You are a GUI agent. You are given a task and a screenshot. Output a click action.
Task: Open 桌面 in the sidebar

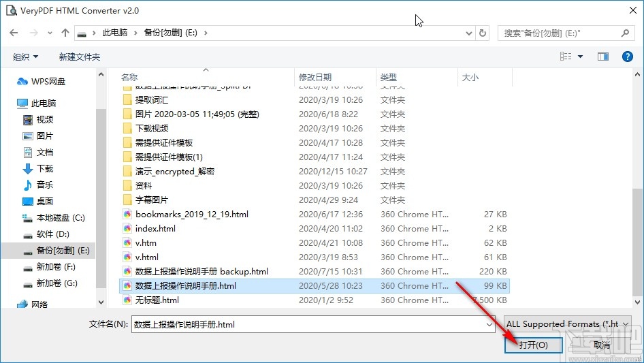click(38, 202)
